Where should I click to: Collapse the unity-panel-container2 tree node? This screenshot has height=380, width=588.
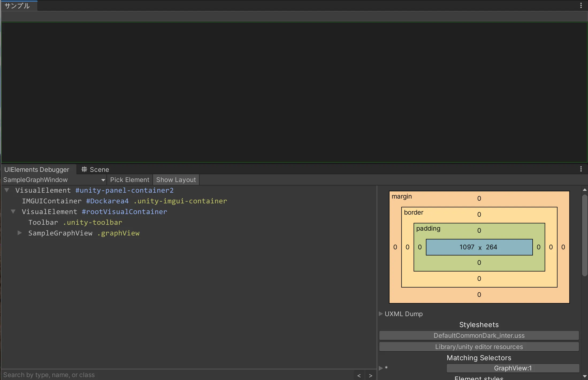click(x=7, y=190)
